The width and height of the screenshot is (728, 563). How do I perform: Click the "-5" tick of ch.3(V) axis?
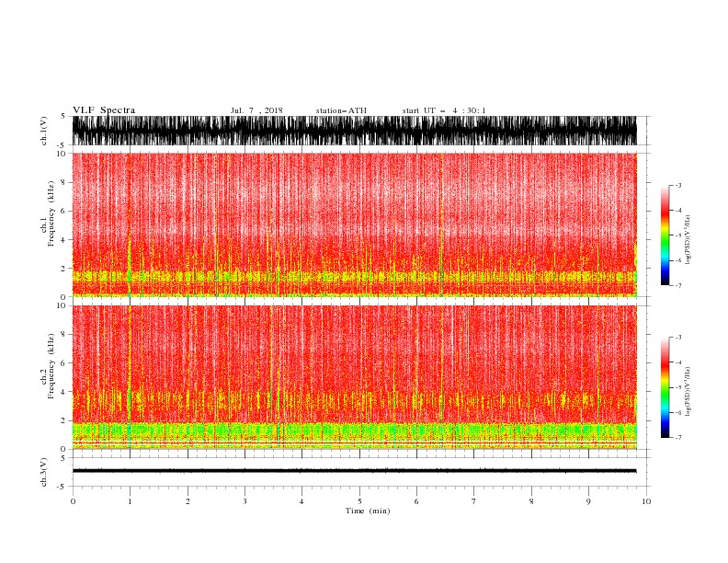tap(63, 487)
